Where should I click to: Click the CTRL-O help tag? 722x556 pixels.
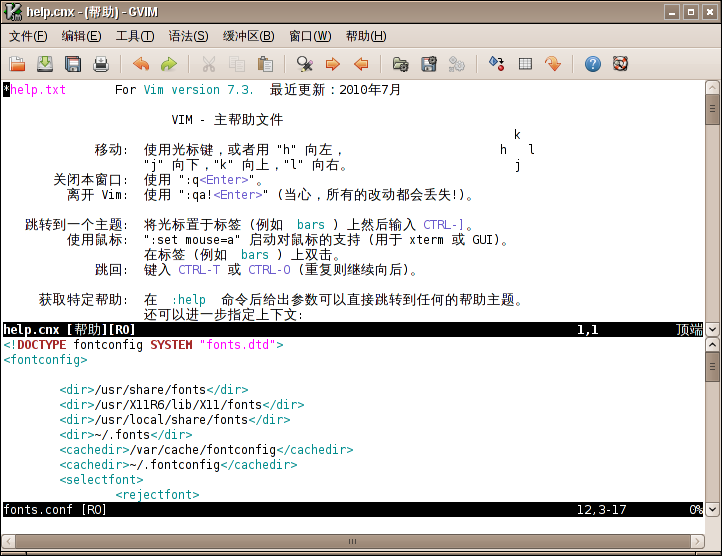269,269
